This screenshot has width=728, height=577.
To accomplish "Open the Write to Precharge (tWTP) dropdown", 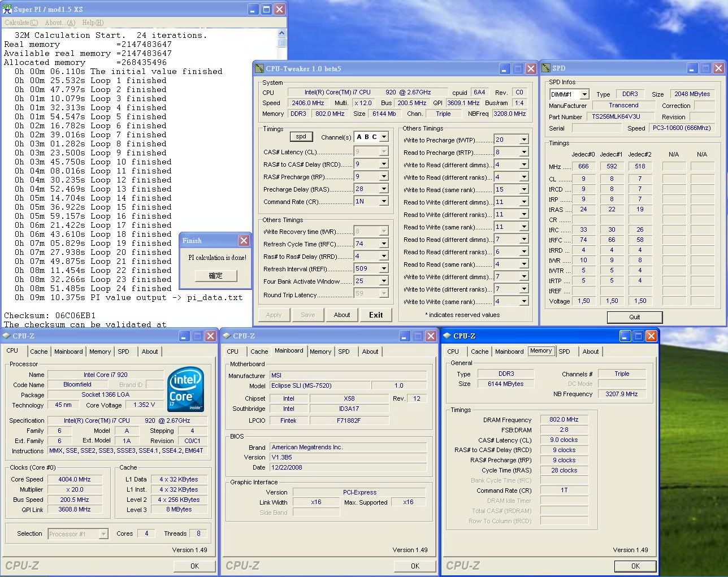I will click(x=524, y=140).
